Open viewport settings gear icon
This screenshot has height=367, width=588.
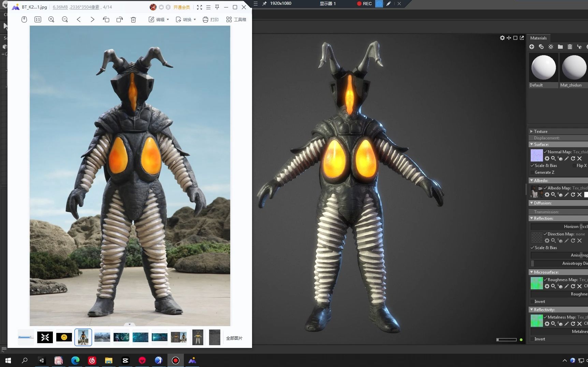pos(502,38)
